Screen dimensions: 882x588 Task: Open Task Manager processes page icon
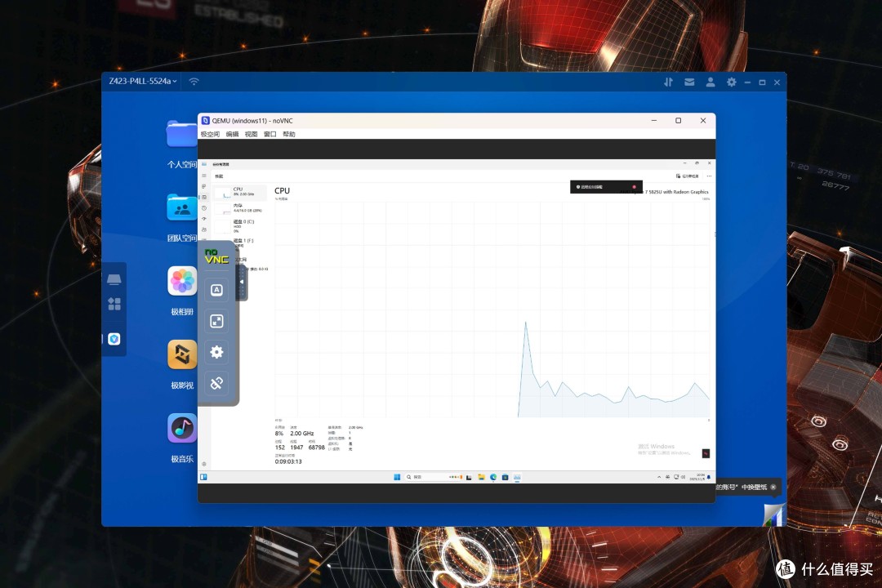(204, 186)
